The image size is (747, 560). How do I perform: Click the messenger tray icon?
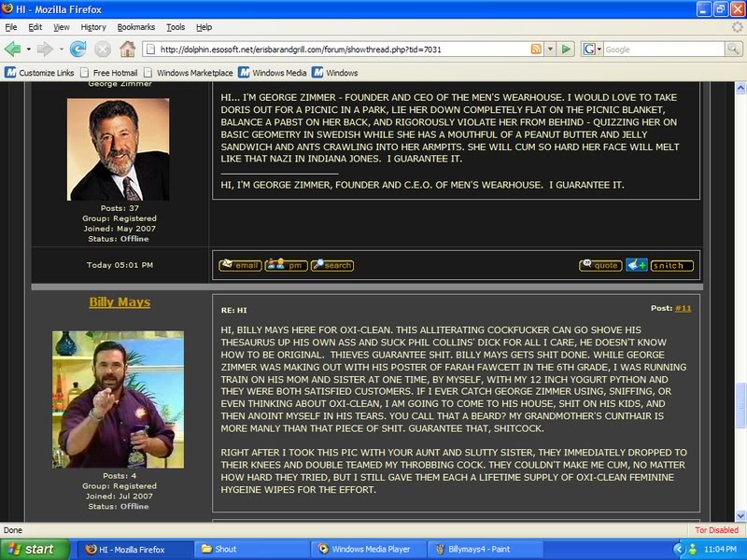693,549
